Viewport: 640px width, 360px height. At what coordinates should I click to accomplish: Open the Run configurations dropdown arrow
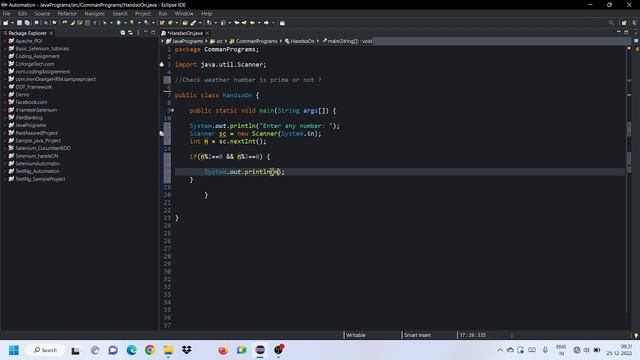click(125, 23)
